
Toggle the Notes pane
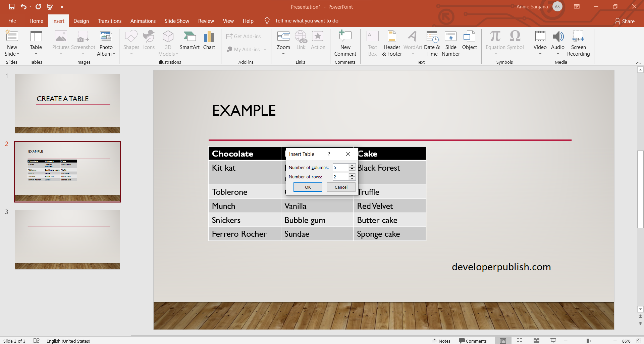[x=441, y=341]
